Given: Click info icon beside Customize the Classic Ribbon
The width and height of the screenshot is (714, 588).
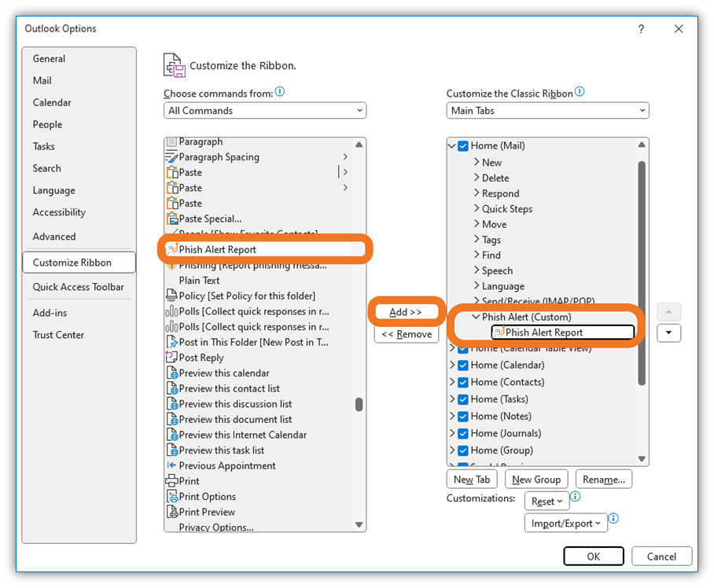Looking at the screenshot, I should [x=580, y=91].
